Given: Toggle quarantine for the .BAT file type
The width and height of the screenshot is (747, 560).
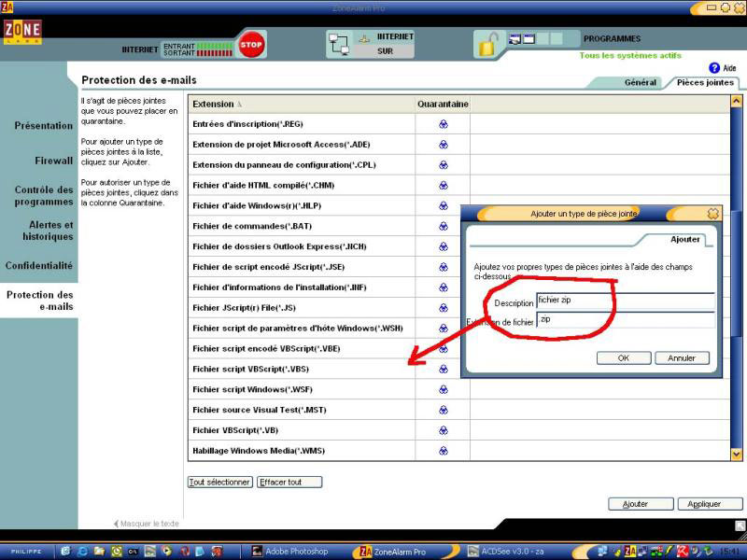Looking at the screenshot, I should click(x=443, y=226).
